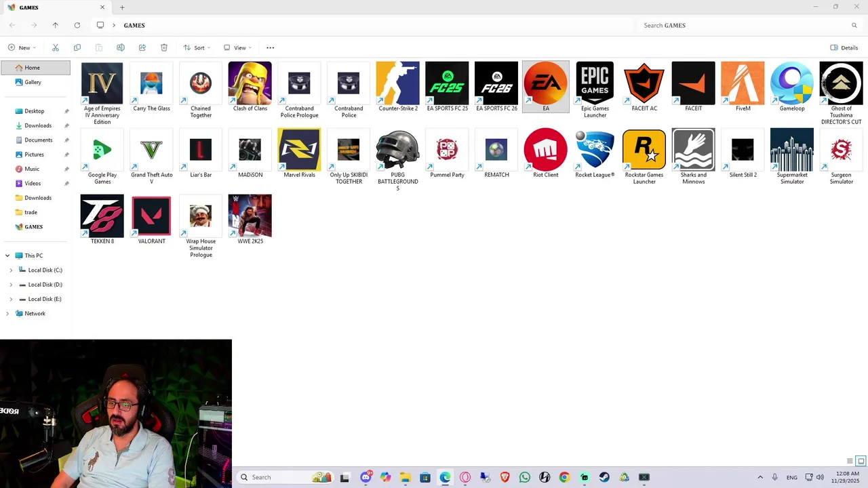Click the Up directory arrow button
Viewport: 868px width, 488px height.
point(56,25)
